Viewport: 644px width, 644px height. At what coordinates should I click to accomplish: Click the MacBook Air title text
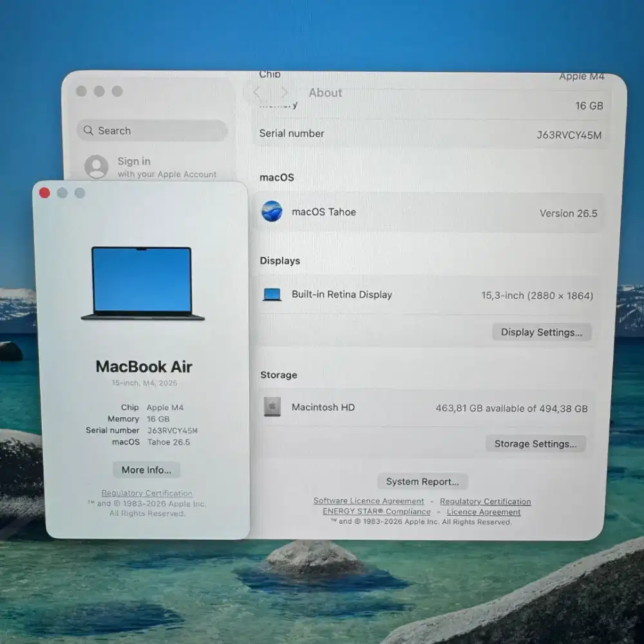pyautogui.click(x=144, y=367)
